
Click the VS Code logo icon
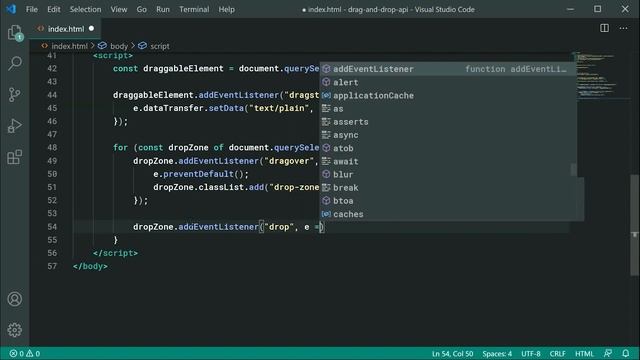click(11, 9)
